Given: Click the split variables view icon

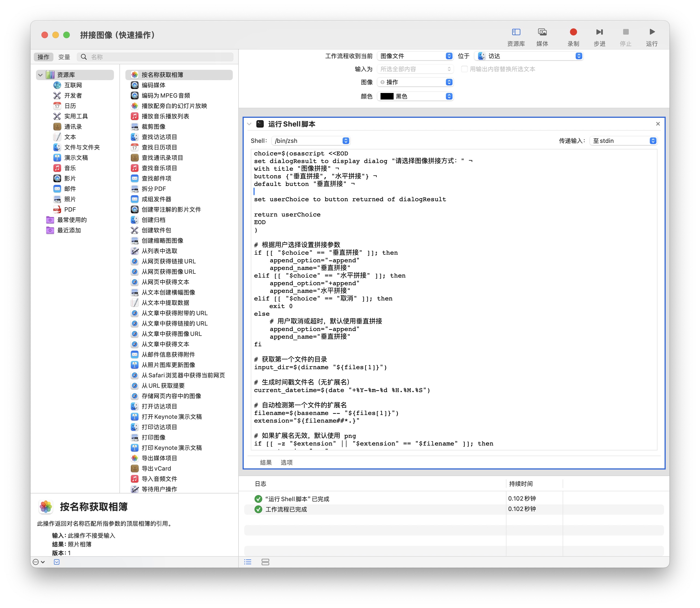Looking at the screenshot, I should click(x=265, y=562).
